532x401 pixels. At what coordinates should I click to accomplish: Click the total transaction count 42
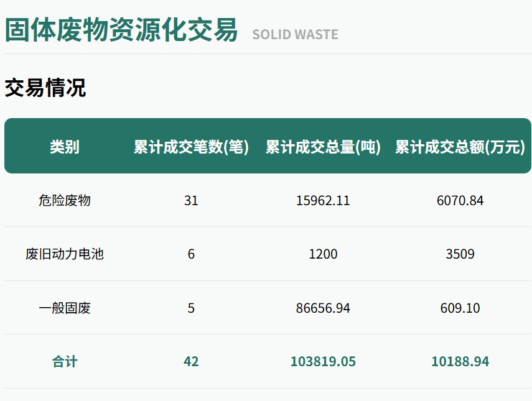pyautogui.click(x=191, y=362)
